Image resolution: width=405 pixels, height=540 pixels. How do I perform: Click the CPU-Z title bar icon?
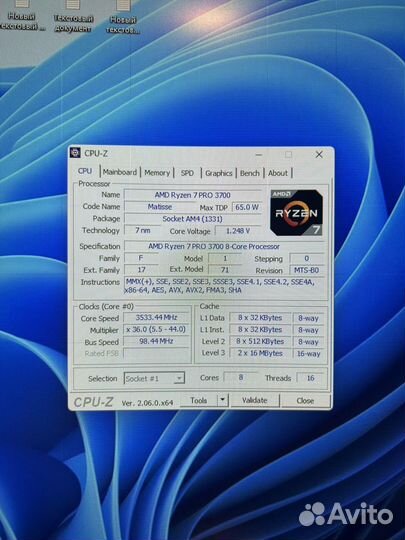tap(75, 153)
